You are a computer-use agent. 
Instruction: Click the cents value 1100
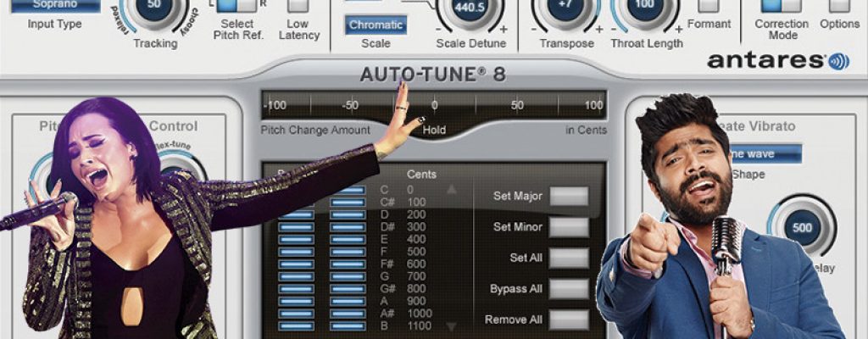tap(419, 326)
